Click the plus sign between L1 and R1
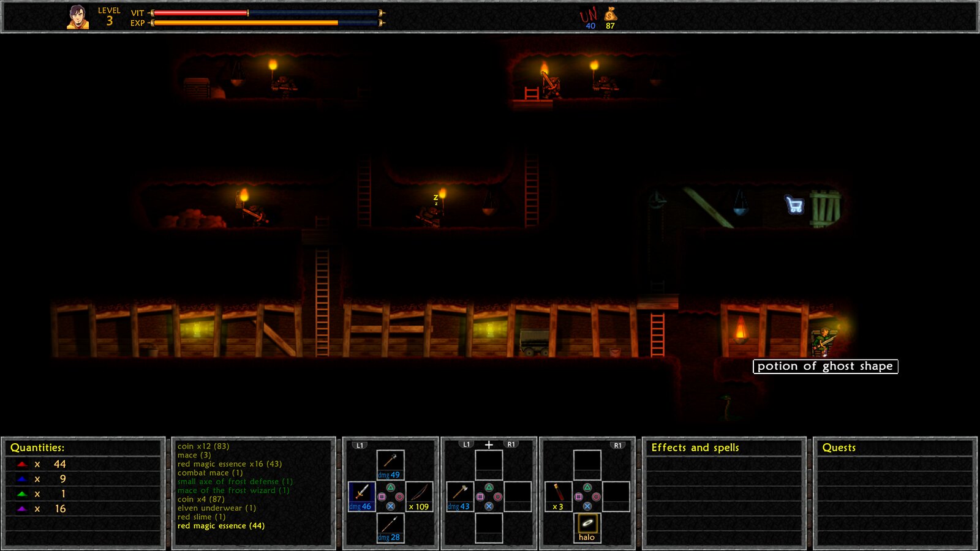Screen dimensions: 980x551 (489, 444)
